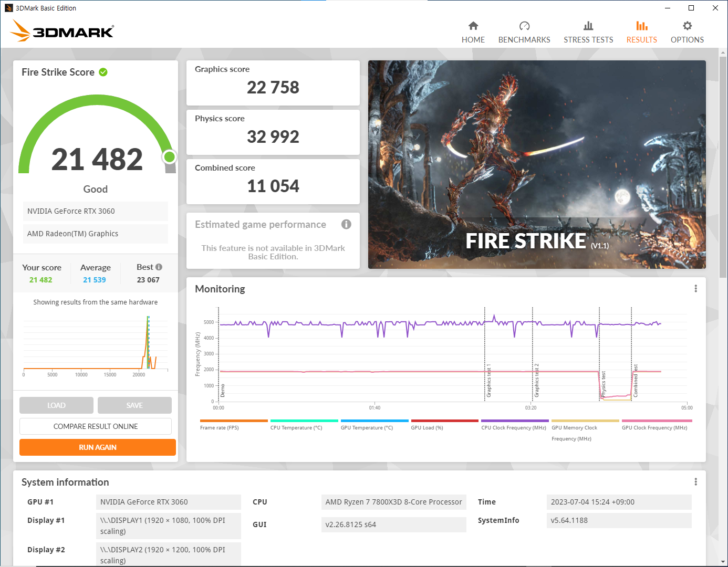Click the AMD Radeon(TM) Graphics entry
This screenshot has width=728, height=567.
96,234
